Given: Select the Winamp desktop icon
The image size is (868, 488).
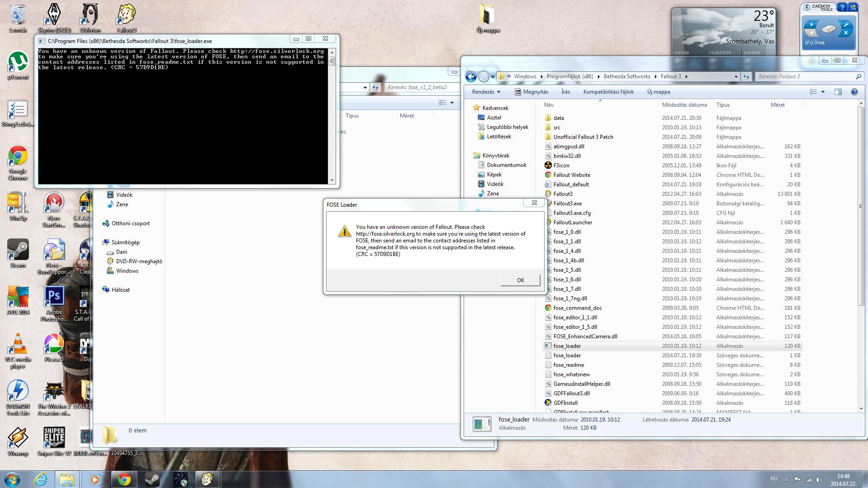Looking at the screenshot, I should pyautogui.click(x=18, y=441).
